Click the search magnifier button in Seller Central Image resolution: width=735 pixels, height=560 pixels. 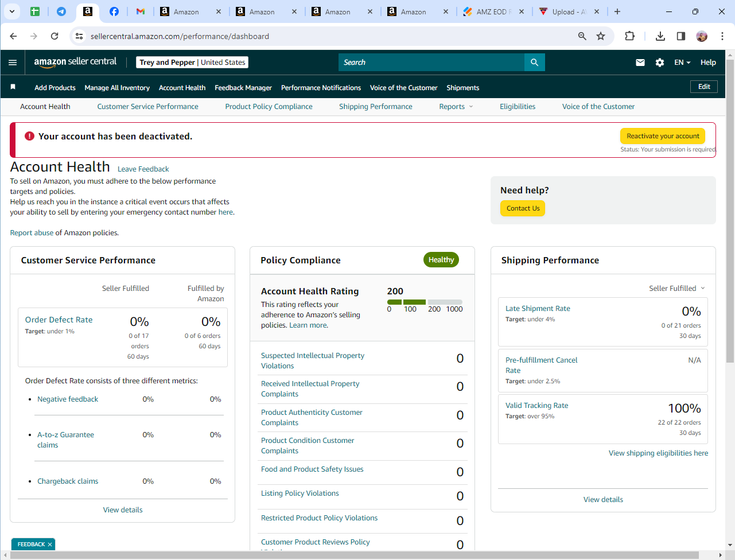[x=535, y=63]
